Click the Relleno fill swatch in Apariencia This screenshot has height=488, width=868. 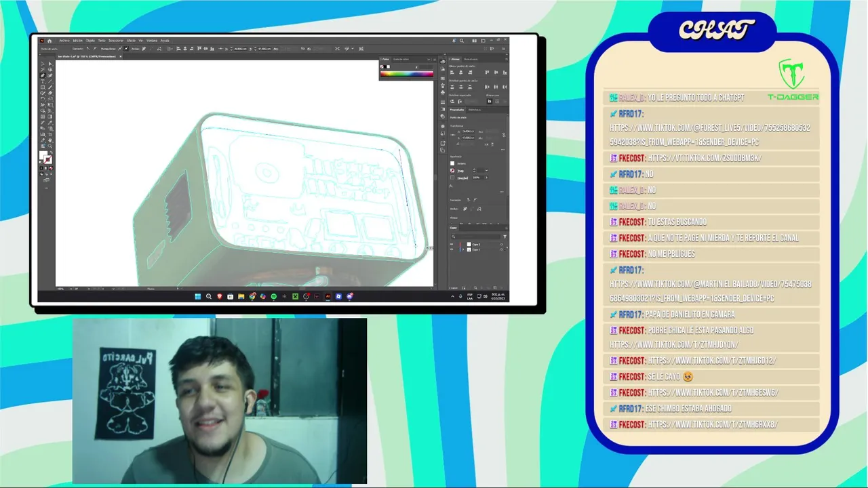[x=452, y=163]
